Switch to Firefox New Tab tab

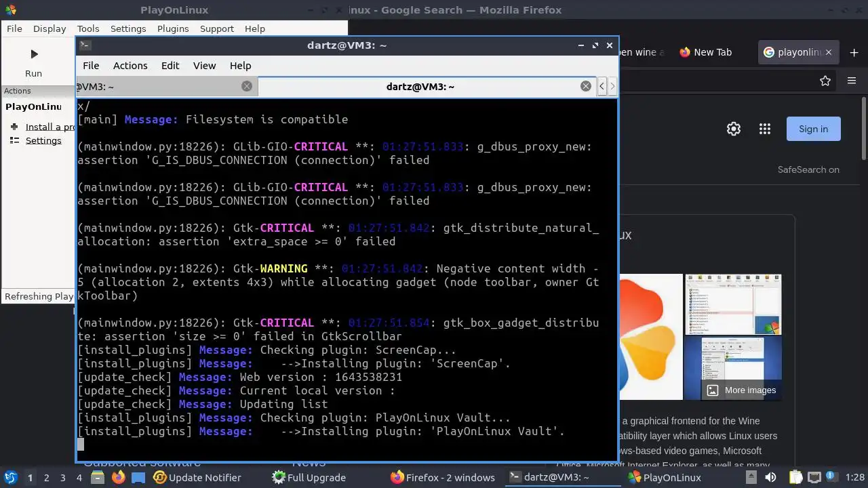tap(711, 52)
